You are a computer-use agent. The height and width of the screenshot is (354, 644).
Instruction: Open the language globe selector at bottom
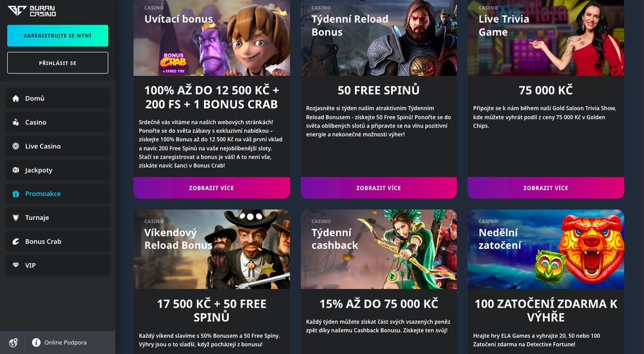pyautogui.click(x=13, y=342)
